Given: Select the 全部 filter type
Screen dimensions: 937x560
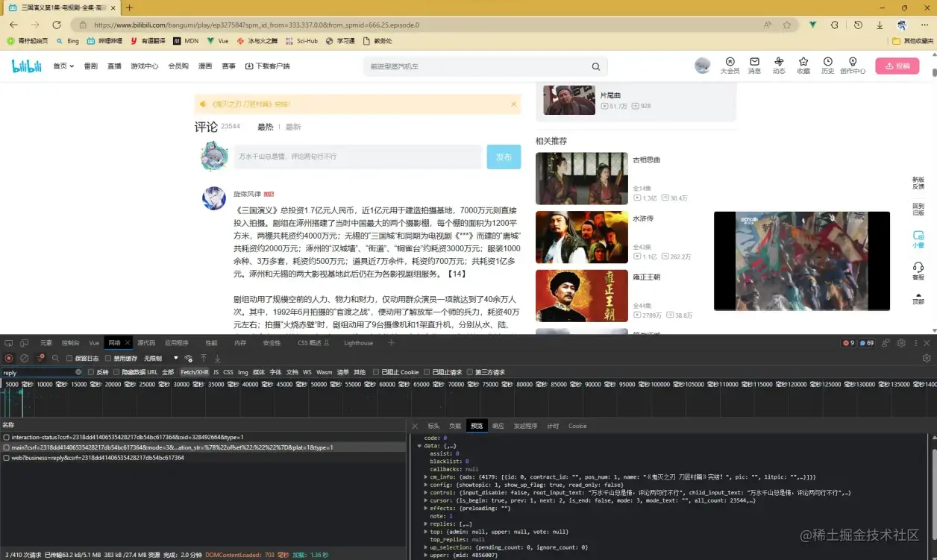Looking at the screenshot, I should coord(168,372).
